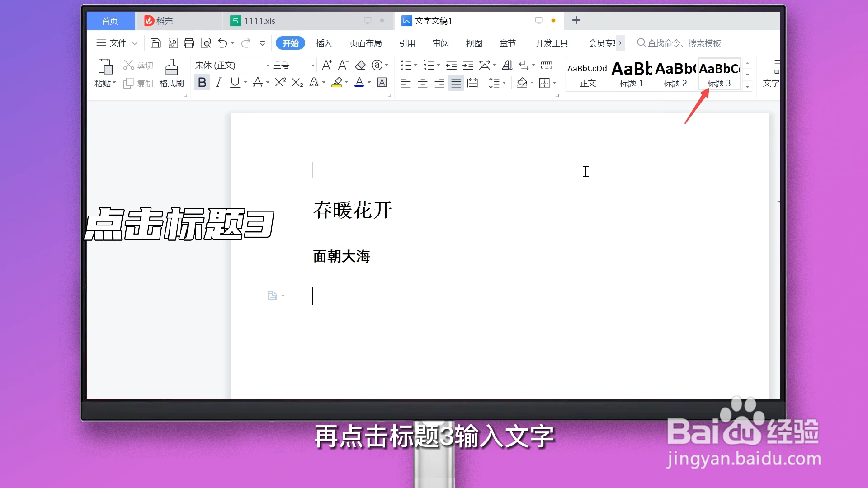Click the Save icon in quick access toolbar

tap(156, 43)
